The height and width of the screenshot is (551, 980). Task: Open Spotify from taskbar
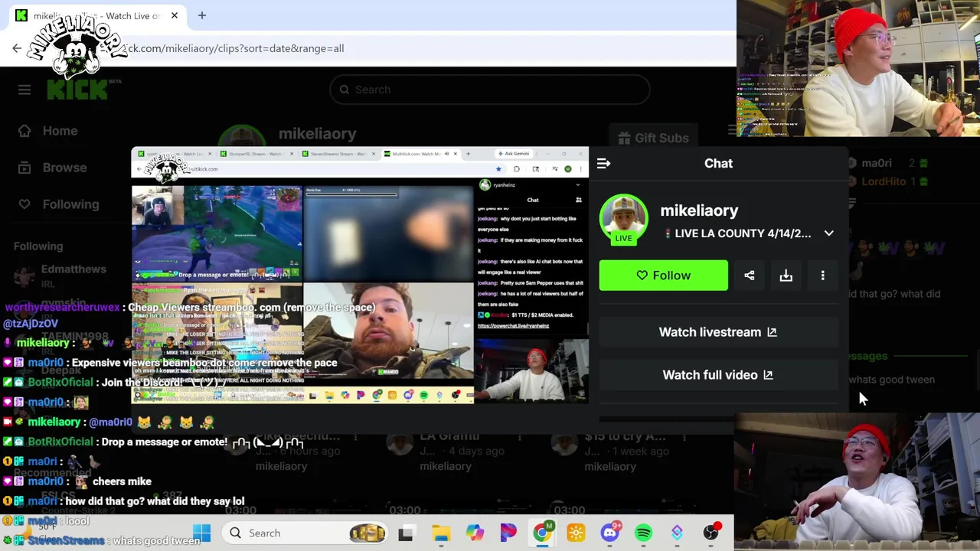[643, 533]
